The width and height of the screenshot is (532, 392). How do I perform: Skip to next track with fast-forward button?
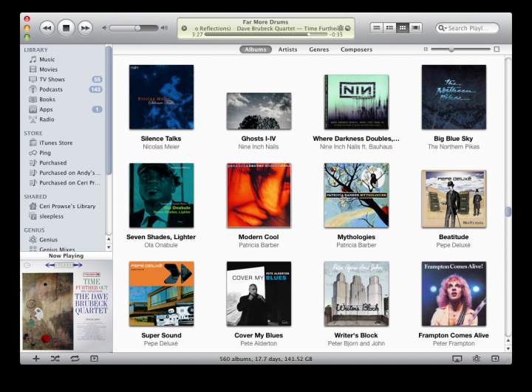[85, 28]
